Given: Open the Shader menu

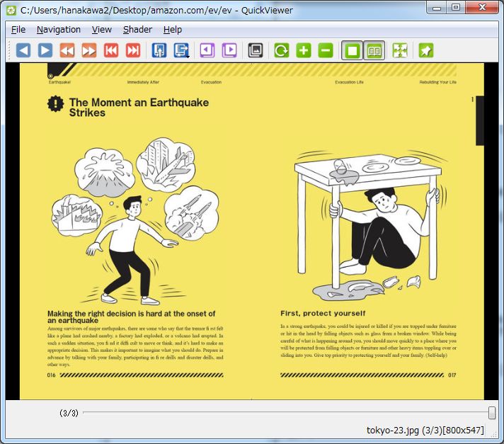Looking at the screenshot, I should coord(137,30).
